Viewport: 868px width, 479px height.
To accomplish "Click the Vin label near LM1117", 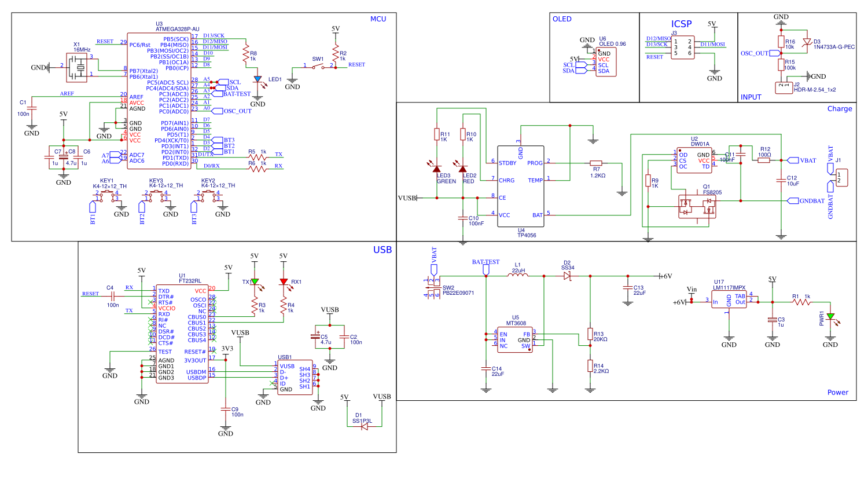I will (x=692, y=289).
